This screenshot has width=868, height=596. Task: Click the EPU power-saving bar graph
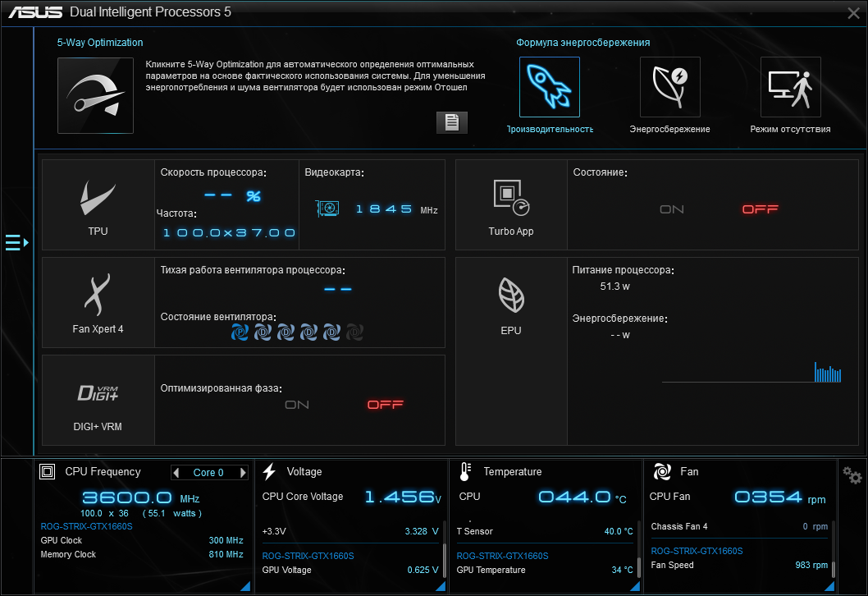click(828, 374)
